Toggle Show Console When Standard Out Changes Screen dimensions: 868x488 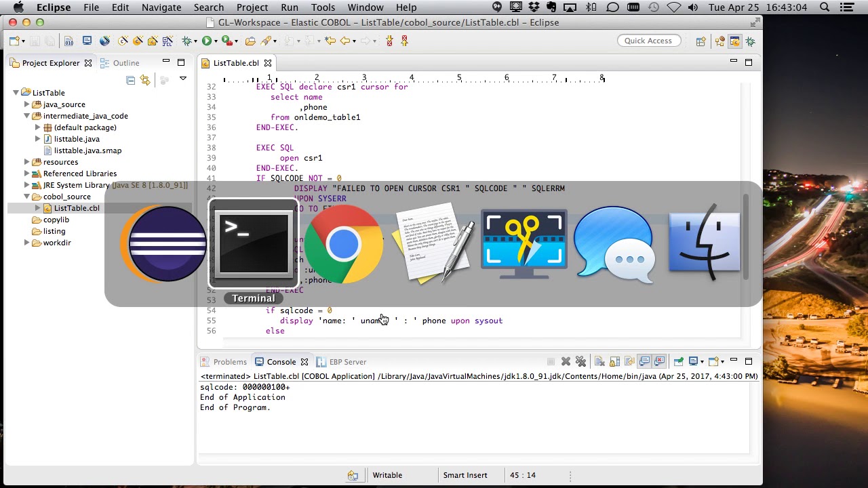(x=644, y=361)
